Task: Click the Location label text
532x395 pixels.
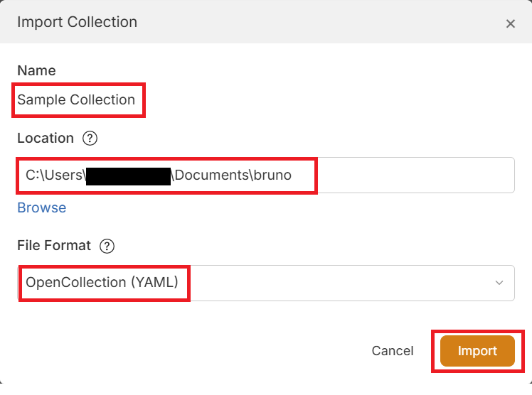Action: pos(46,138)
